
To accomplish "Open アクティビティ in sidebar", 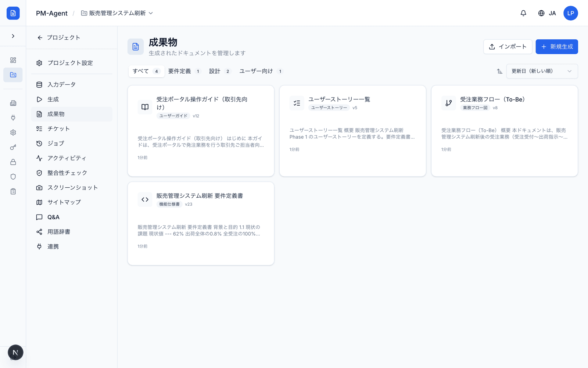I will (x=72, y=158).
